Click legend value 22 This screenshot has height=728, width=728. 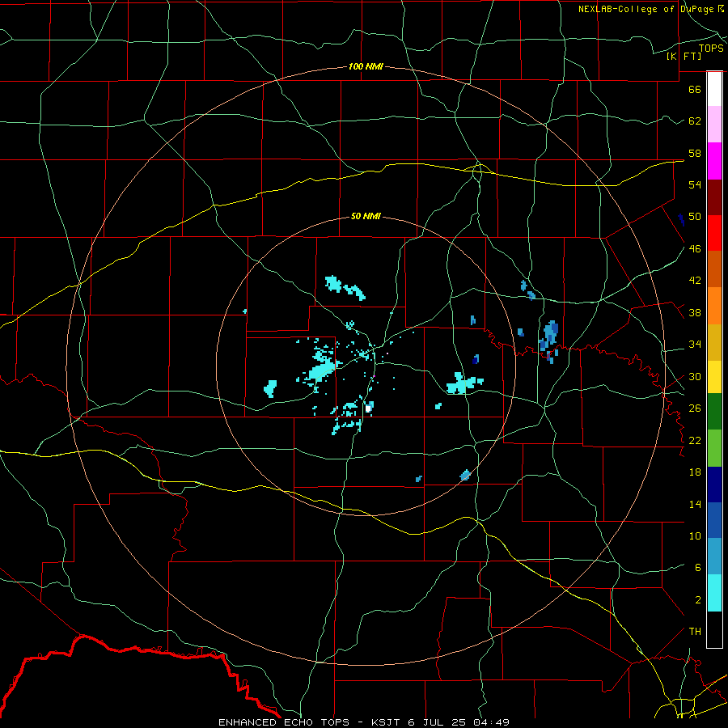[x=695, y=440]
